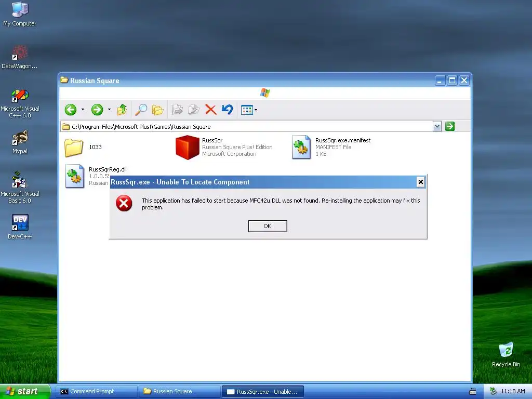
Task: Click the folder icon in Russian Square title bar
Action: (64, 80)
